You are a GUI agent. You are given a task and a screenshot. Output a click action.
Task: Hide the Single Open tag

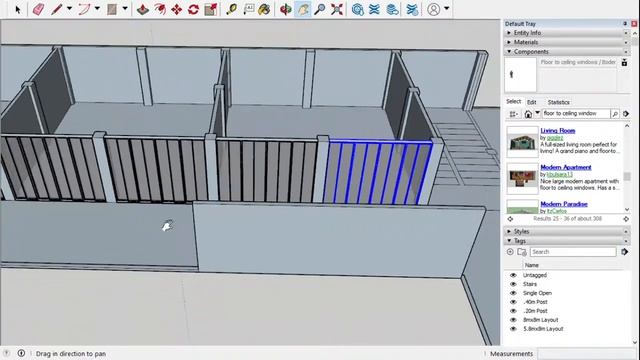point(513,293)
